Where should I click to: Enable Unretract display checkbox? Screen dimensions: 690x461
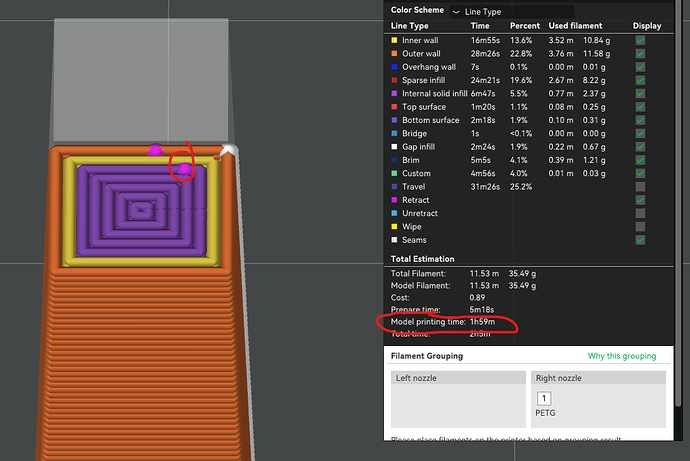[x=640, y=213]
